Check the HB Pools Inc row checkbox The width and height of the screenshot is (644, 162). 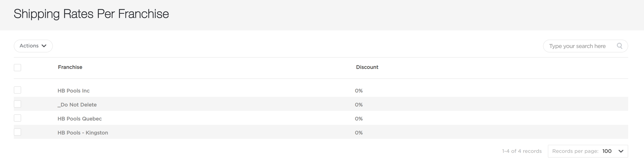pyautogui.click(x=18, y=90)
